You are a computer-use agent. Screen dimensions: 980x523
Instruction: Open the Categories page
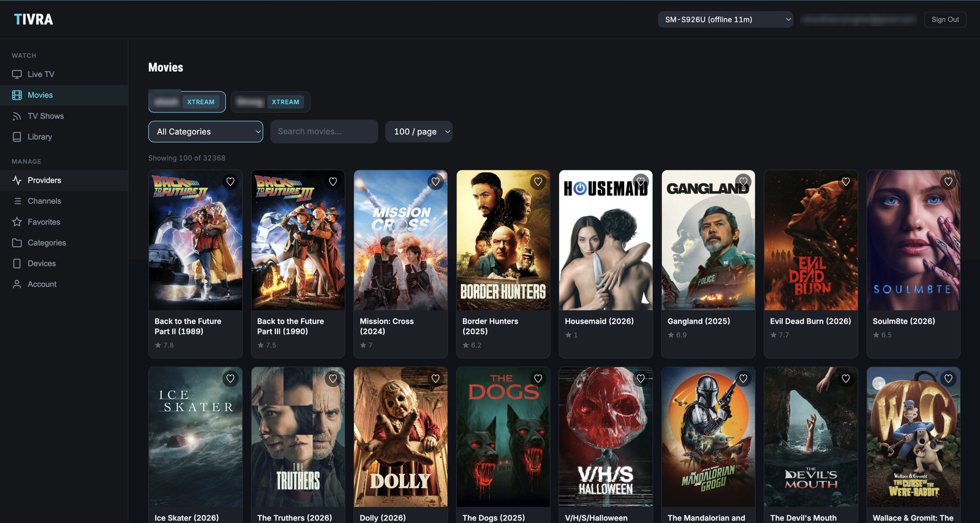point(64,243)
